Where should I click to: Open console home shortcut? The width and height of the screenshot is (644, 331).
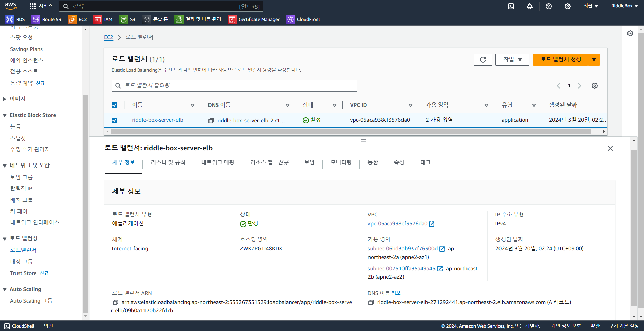coord(155,19)
